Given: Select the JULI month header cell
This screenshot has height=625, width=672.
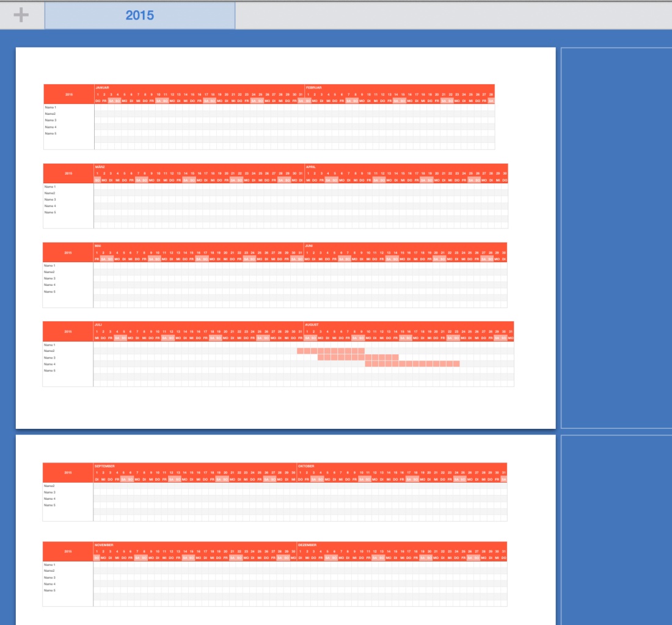Looking at the screenshot, I should (98, 324).
